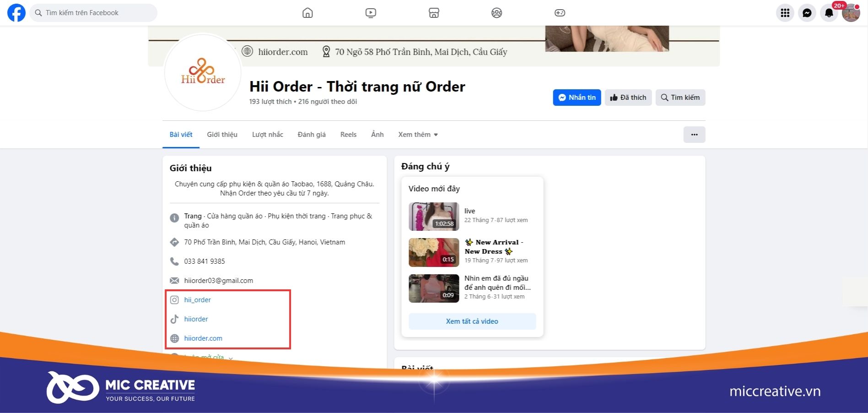
Task: Click hiiorder.com on cover photo
Action: click(x=283, y=52)
